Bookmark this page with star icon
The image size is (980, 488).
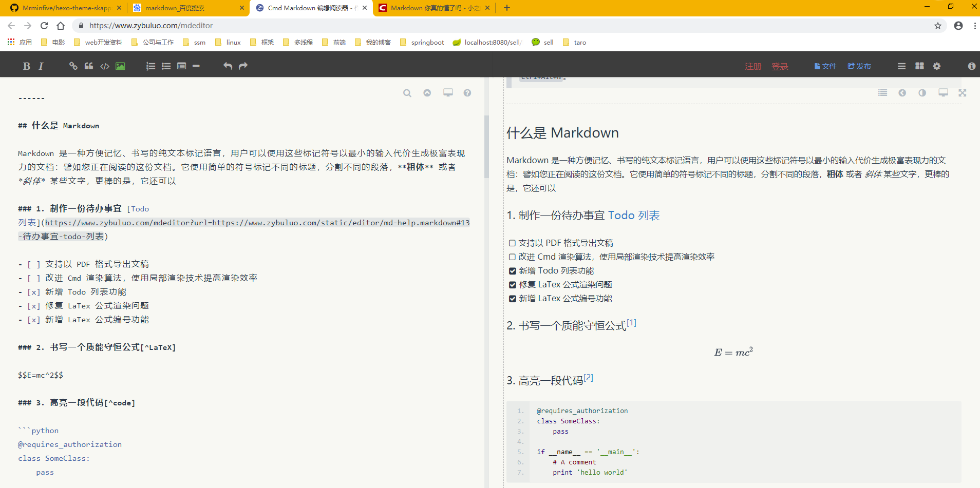pyautogui.click(x=938, y=26)
